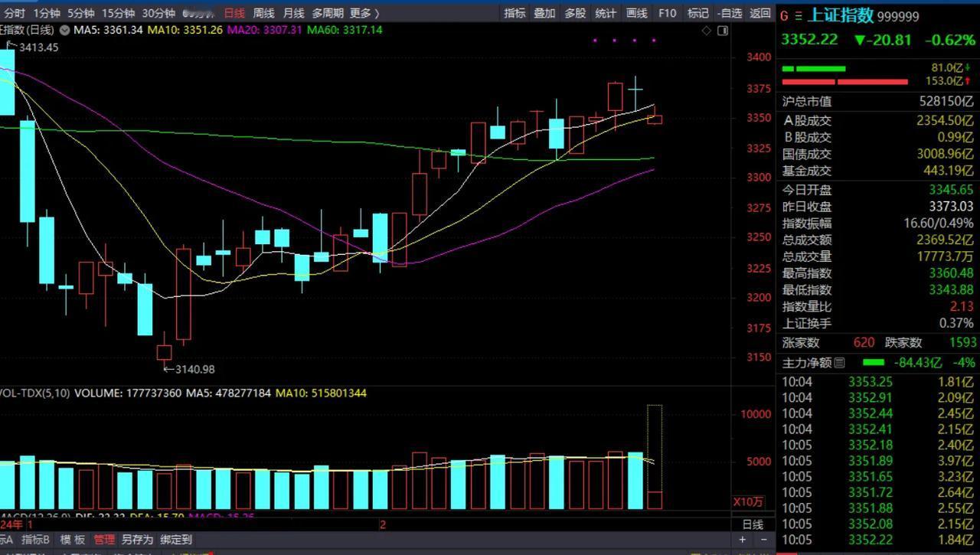The height and width of the screenshot is (555, 980).
Task: Open the 模板 template tab
Action: point(73,540)
